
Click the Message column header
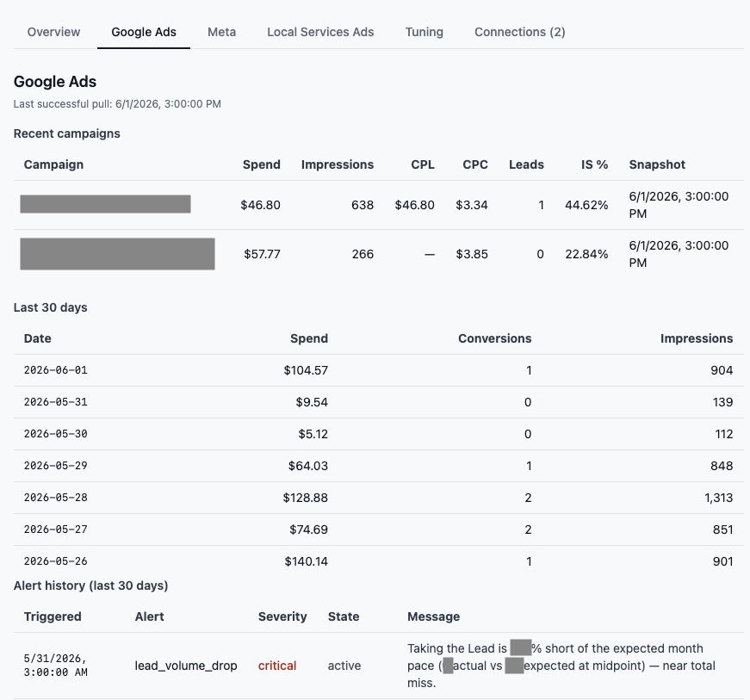pos(433,616)
